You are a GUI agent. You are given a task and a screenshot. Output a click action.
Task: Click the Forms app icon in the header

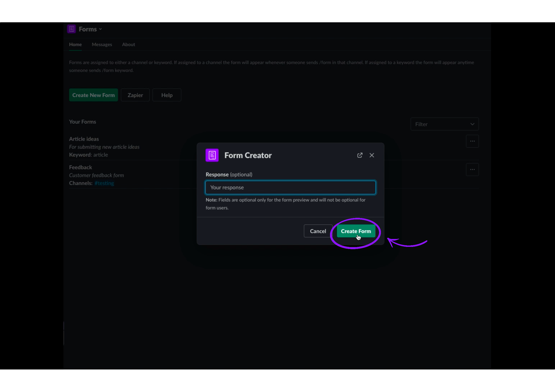[x=71, y=29]
